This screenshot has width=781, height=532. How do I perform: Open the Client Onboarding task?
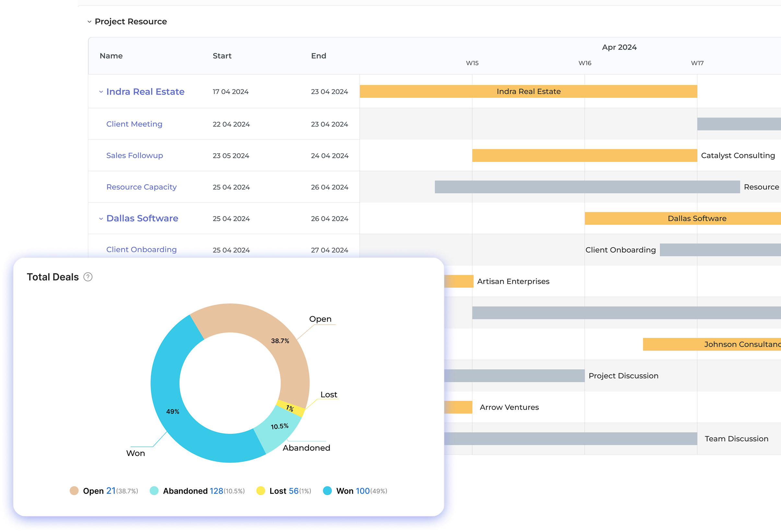pos(142,249)
